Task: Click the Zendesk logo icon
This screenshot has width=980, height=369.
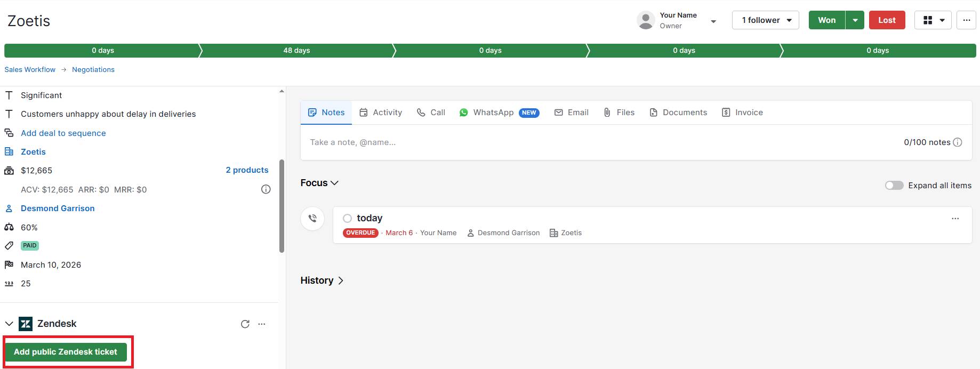Action: tap(26, 324)
